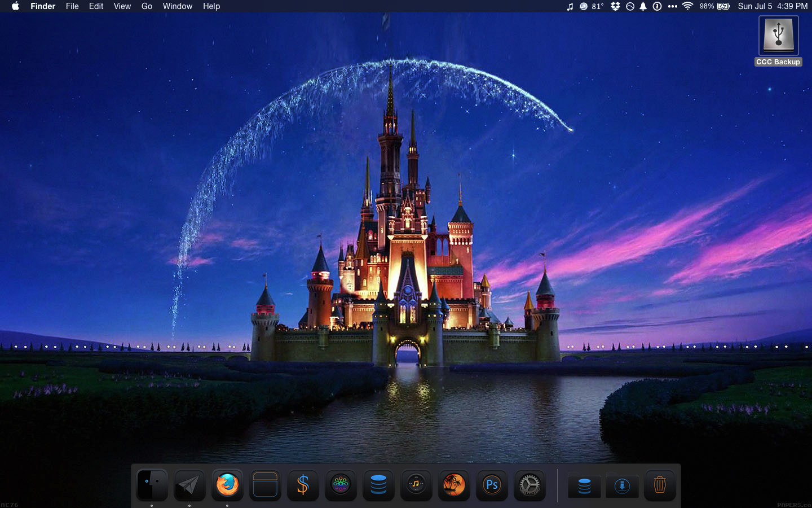
Task: Click the 1Password menu bar icon
Action: [657, 6]
